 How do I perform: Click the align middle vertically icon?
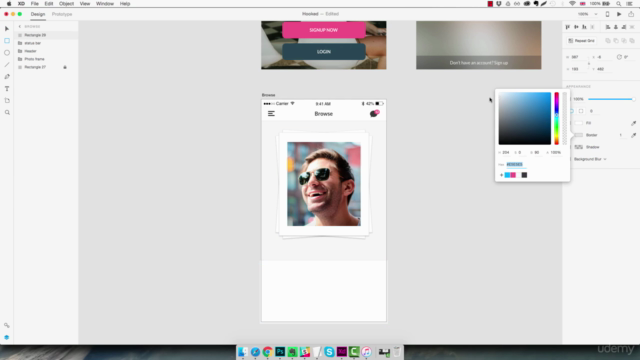pos(576,27)
